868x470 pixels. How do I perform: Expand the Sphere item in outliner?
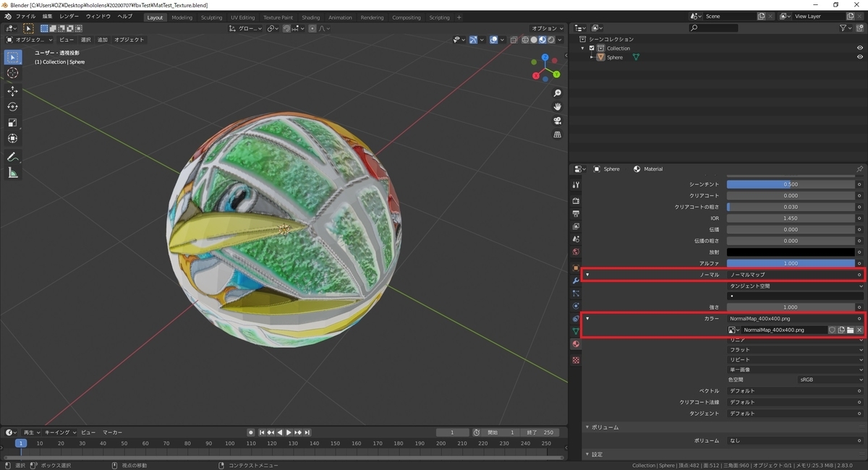click(592, 57)
